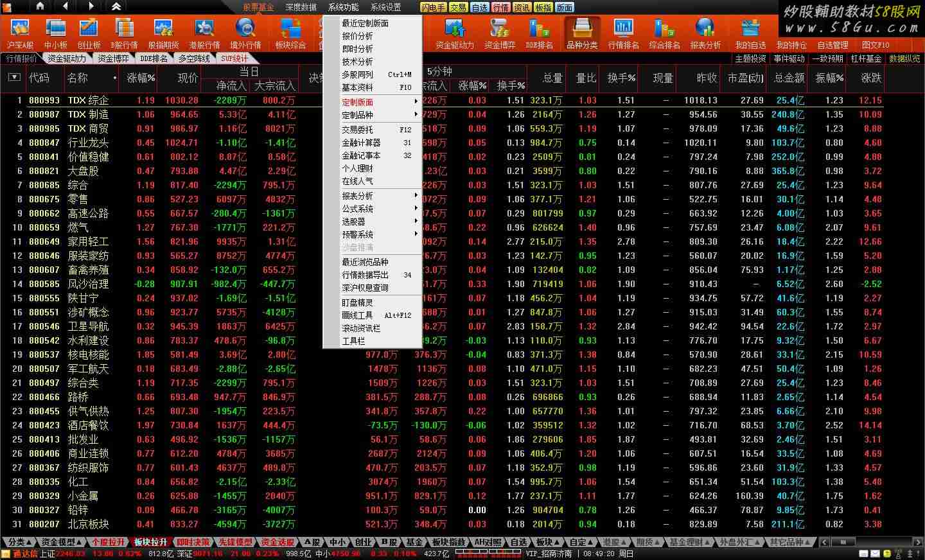Select the 880207 北京板块 row

pyautogui.click(x=443, y=524)
